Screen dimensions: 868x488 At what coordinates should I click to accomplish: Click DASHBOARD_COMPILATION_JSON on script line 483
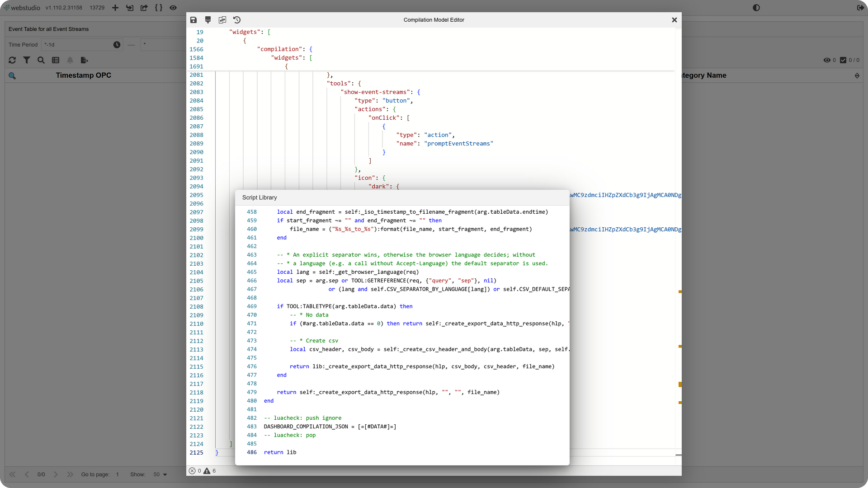point(306,427)
